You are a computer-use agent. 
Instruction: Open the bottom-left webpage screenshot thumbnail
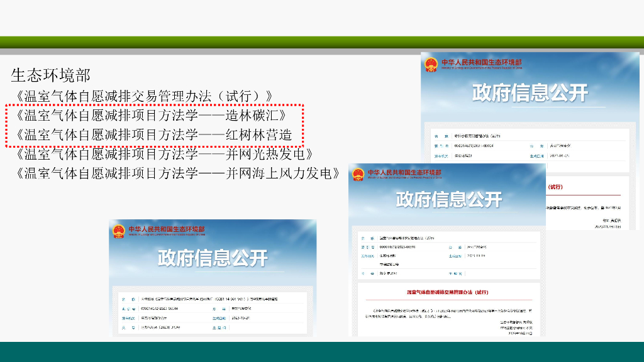[213, 278]
